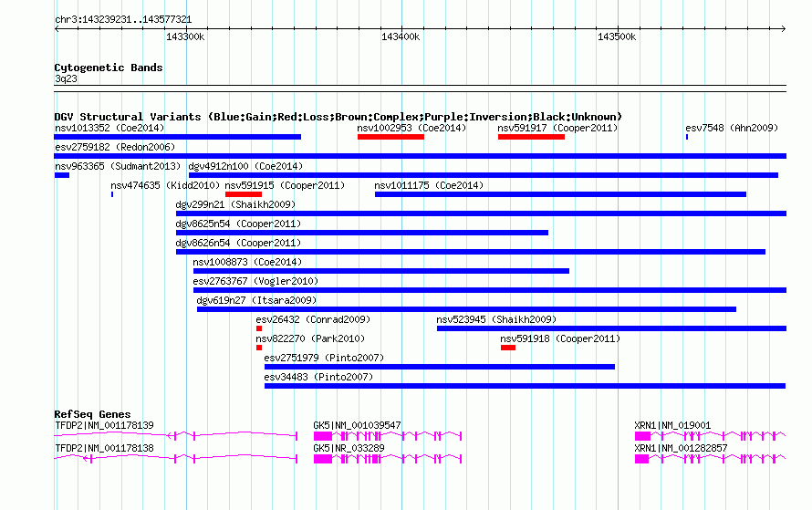812x510 pixels.
Task: Click the GK5|NR_033289 gene label
Action: click(x=349, y=448)
